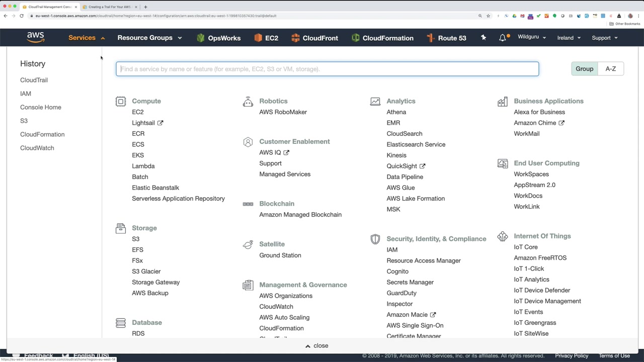This screenshot has height=362, width=644.
Task: Open the OpsWorks shortcut icon
Action: point(201,38)
